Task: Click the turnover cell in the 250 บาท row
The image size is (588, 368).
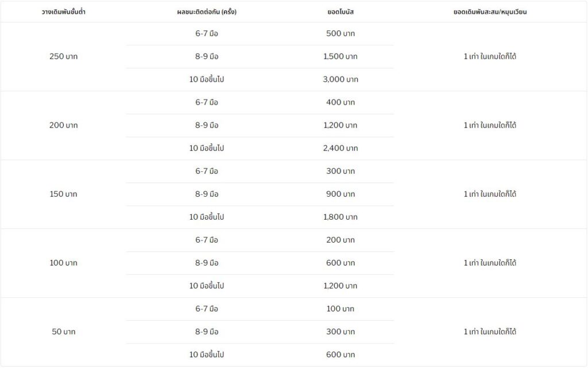Action: (490, 56)
